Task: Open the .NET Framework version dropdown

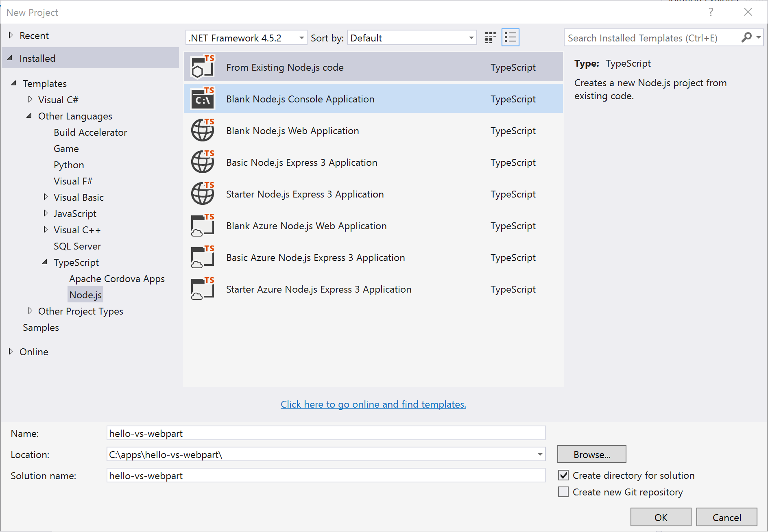Action: pyautogui.click(x=247, y=38)
